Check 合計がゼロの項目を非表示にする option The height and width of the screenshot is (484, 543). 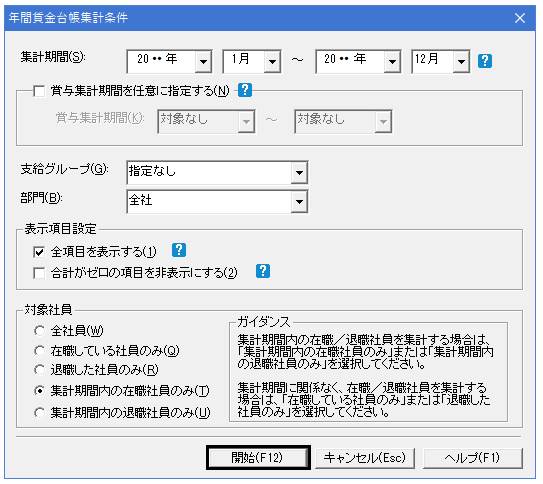point(39,273)
